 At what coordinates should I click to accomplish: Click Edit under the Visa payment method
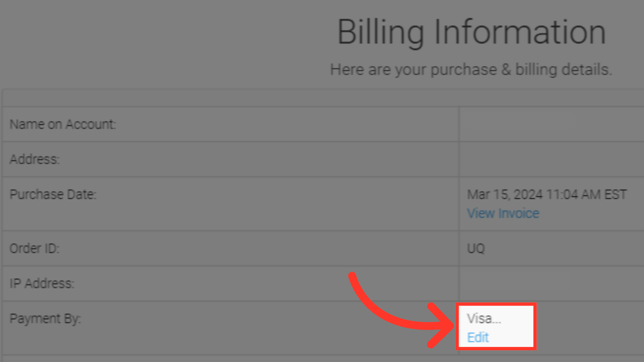(478, 338)
